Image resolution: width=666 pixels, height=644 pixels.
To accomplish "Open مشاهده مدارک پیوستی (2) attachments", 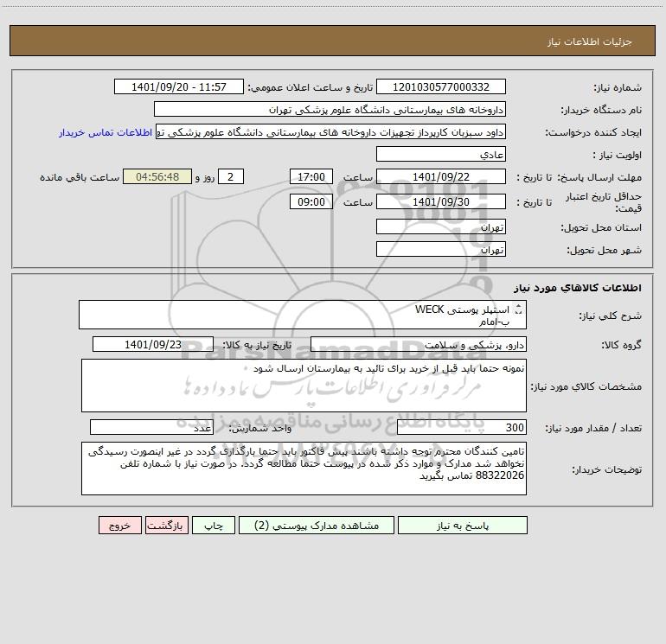I will [x=317, y=526].
